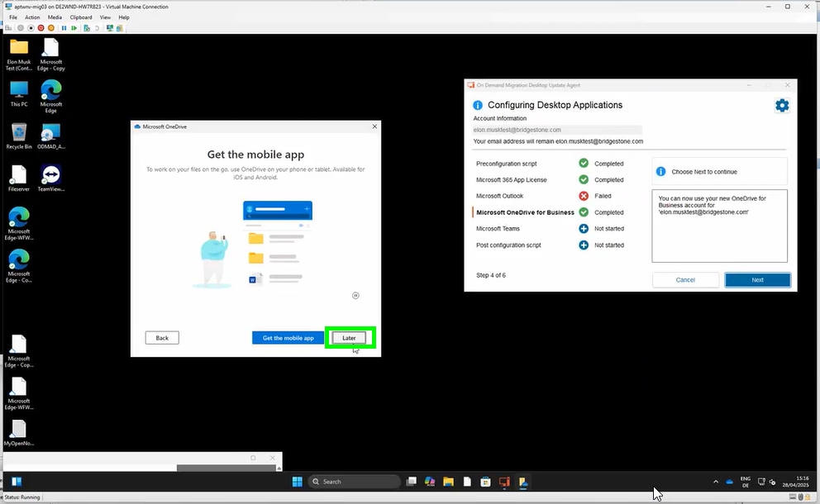
Task: Click the Get the mobile app heading
Action: pyautogui.click(x=255, y=155)
